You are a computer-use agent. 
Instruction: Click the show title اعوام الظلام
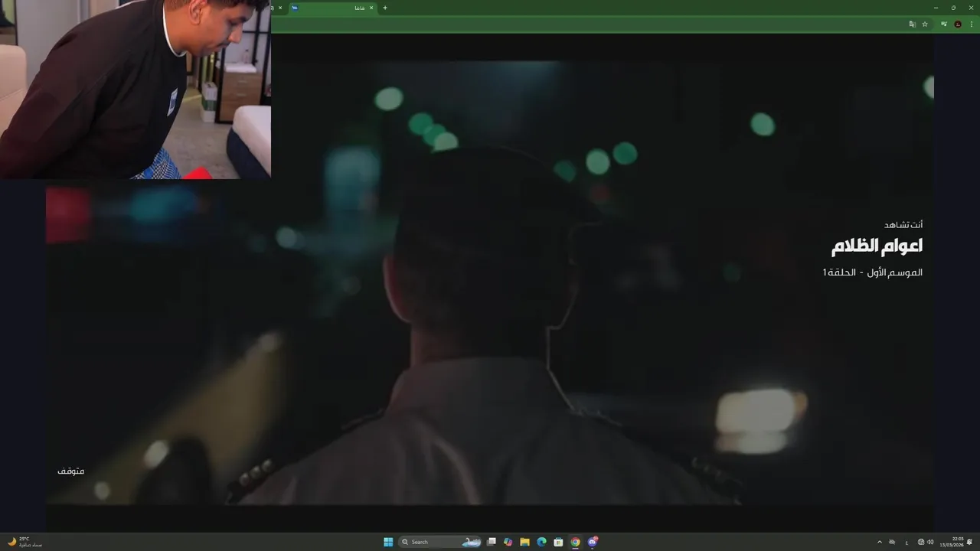[x=877, y=246]
